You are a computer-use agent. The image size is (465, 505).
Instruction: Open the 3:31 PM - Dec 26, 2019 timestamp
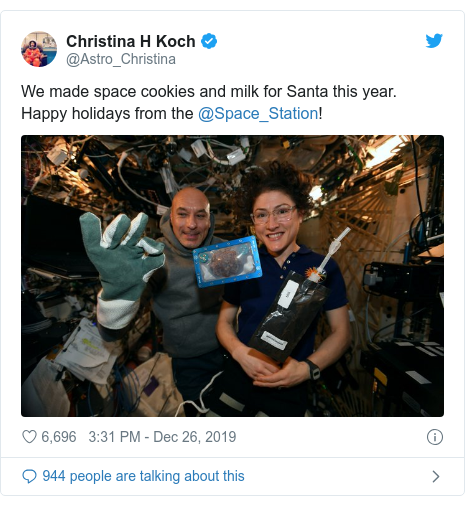tap(162, 437)
